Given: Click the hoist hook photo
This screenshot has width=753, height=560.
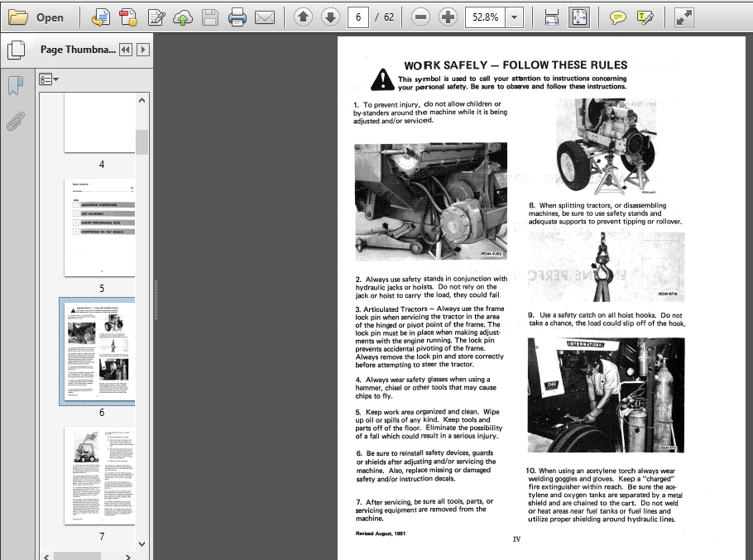Looking at the screenshot, I should tap(606, 267).
